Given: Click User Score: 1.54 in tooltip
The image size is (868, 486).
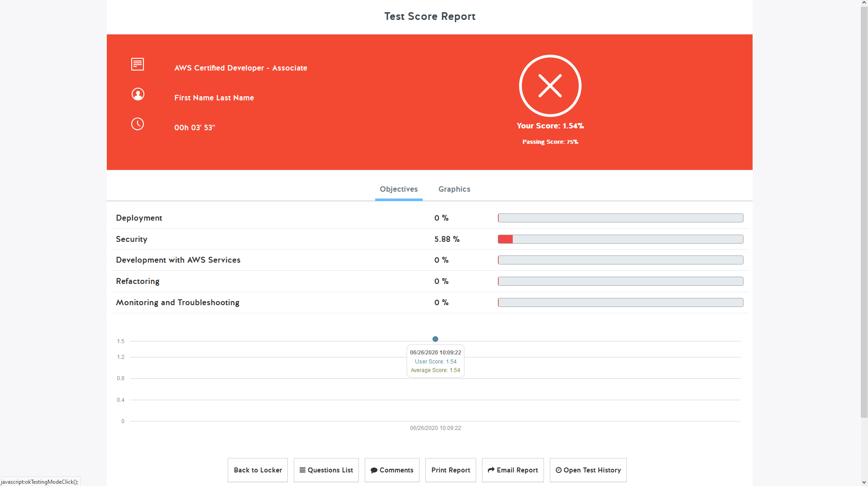Looking at the screenshot, I should (x=435, y=362).
